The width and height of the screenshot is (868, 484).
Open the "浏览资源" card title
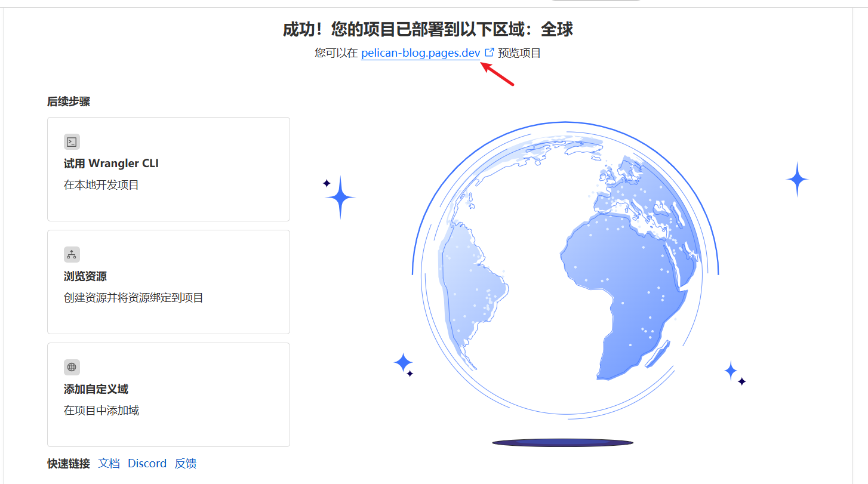[x=85, y=276]
